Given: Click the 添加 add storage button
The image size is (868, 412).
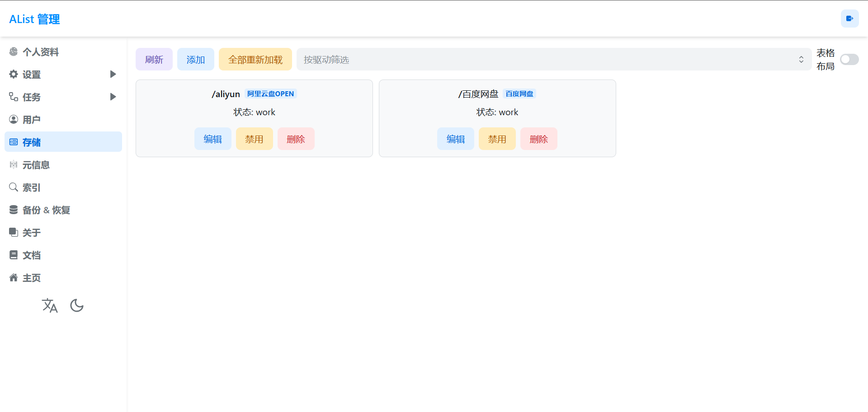Looking at the screenshot, I should (x=196, y=60).
